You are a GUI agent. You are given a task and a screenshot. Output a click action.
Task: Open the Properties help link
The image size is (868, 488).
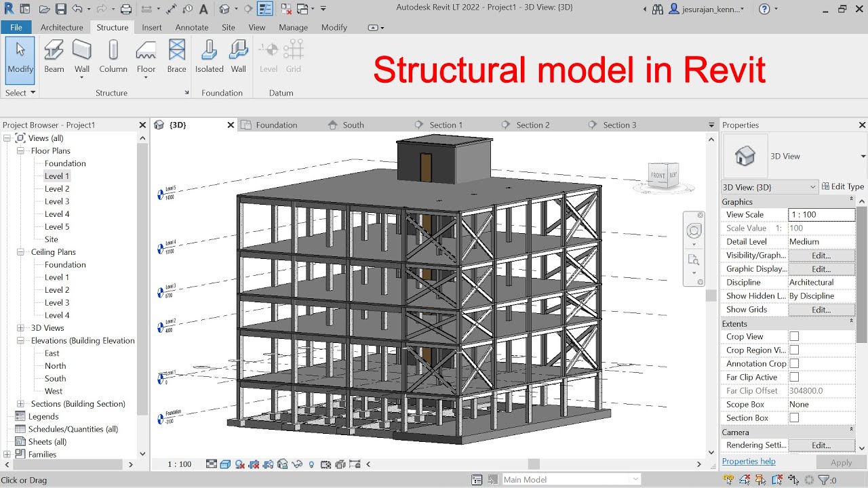pos(749,461)
